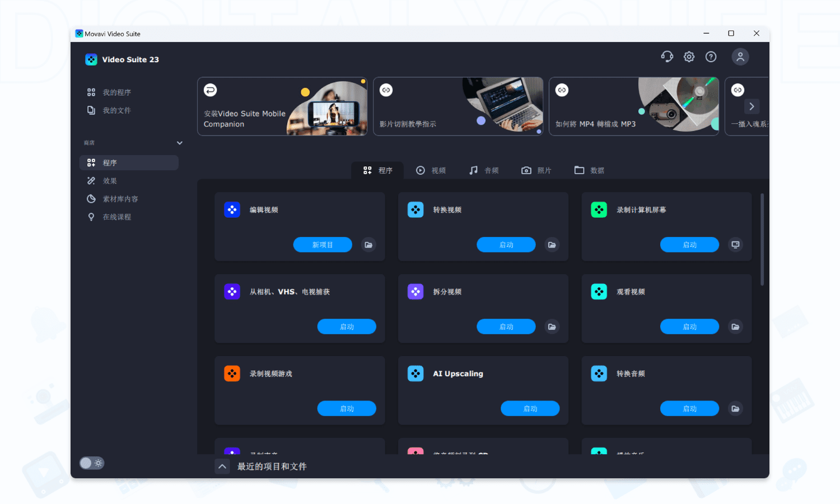Screen dimensions: 840x504
Task: Open the MP4 轉檔成 MP3 banner
Action: pyautogui.click(x=634, y=106)
